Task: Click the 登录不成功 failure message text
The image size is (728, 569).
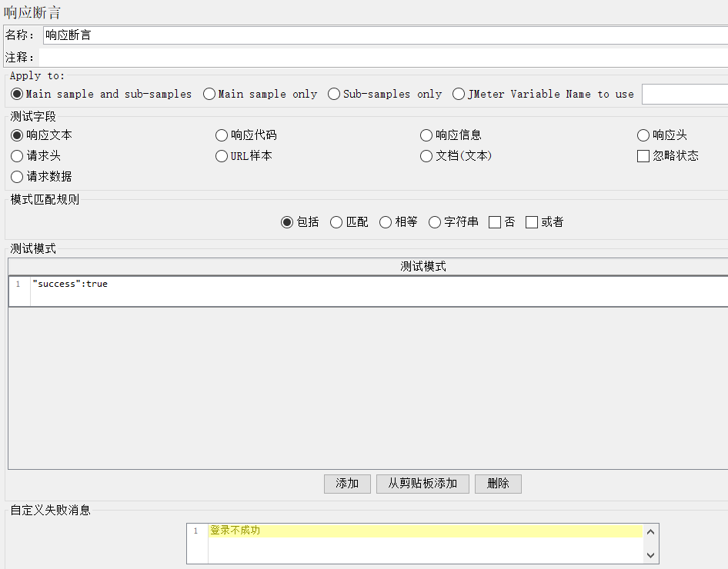Action: tap(235, 531)
